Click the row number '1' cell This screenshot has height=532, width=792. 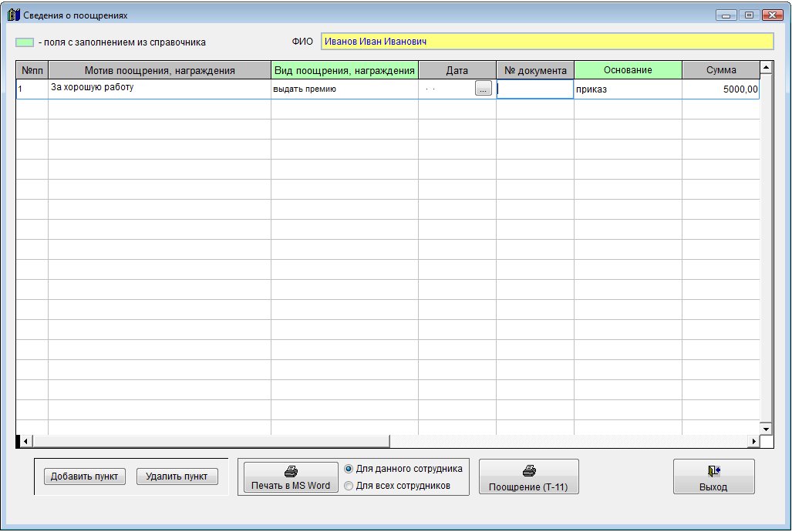coord(32,89)
